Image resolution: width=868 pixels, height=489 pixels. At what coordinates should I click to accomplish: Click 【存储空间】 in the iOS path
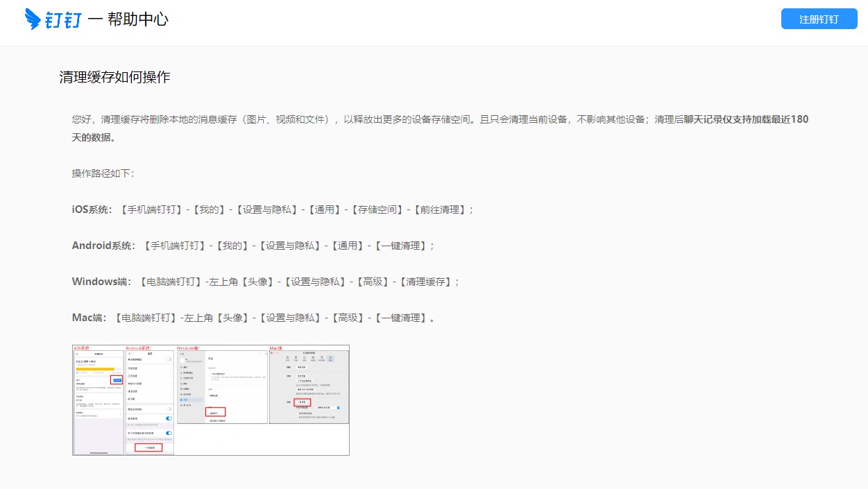(x=376, y=209)
